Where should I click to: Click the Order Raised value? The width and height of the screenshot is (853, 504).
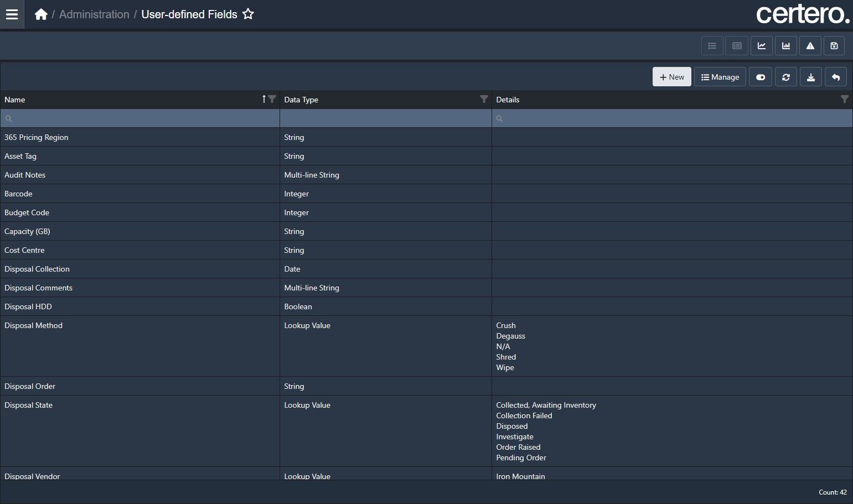tap(518, 447)
